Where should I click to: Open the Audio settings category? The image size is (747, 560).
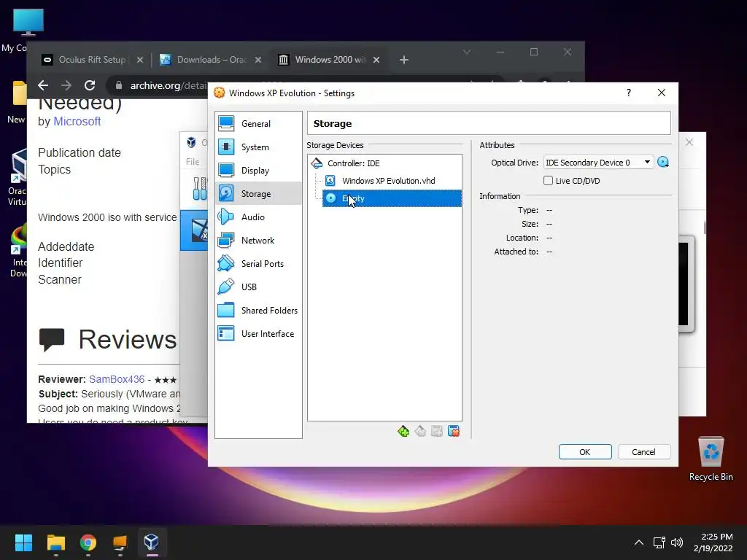tap(258, 217)
